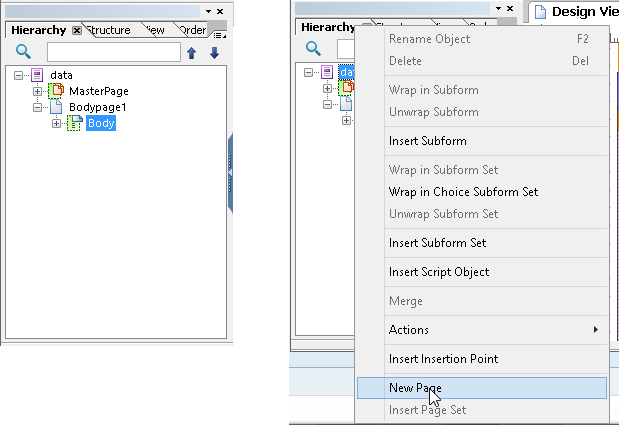The image size is (624, 426).
Task: Choose New Page from context menu
Action: click(482, 388)
